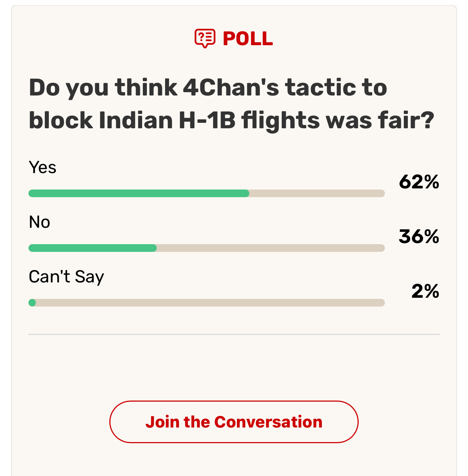Screen dimensions: 468x476
Task: Click the 36% result value
Action: (419, 237)
